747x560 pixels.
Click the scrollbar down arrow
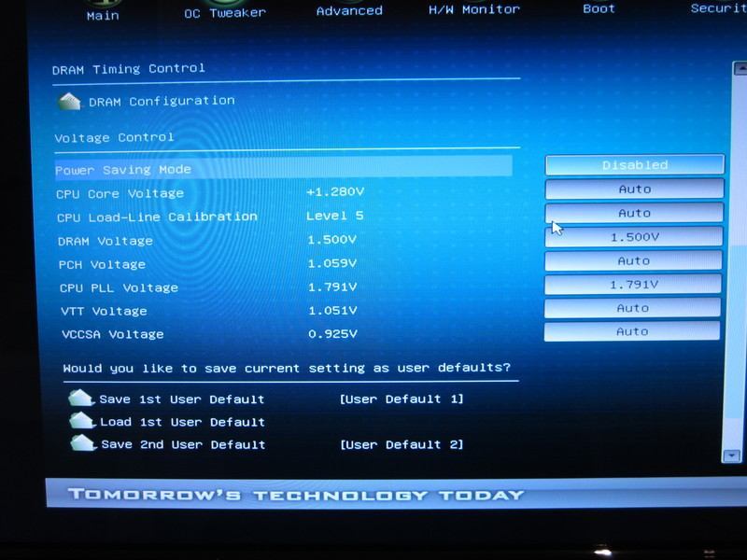pos(731,455)
